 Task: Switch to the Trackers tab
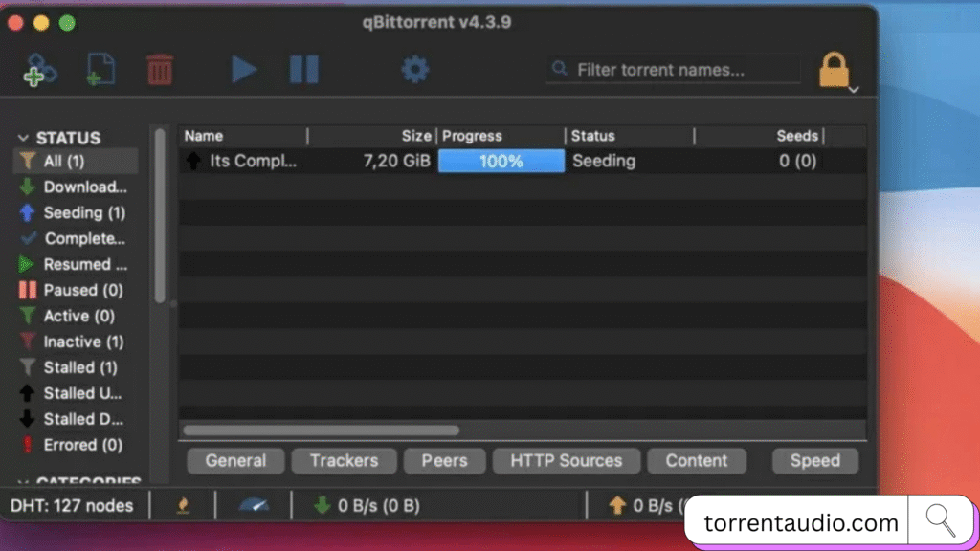click(344, 460)
